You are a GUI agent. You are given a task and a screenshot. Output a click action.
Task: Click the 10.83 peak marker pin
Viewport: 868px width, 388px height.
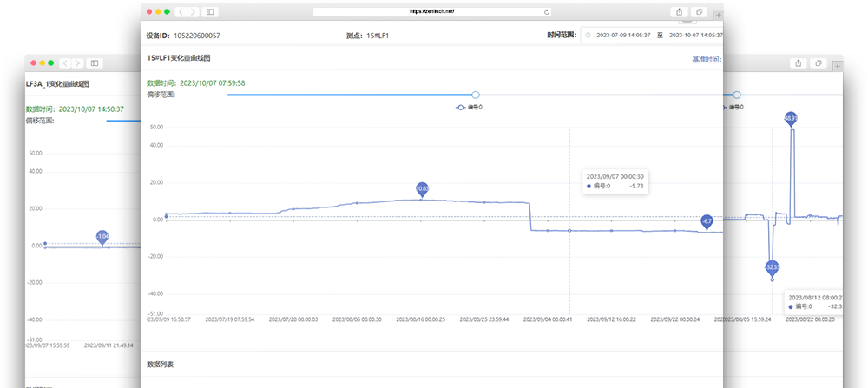click(422, 190)
